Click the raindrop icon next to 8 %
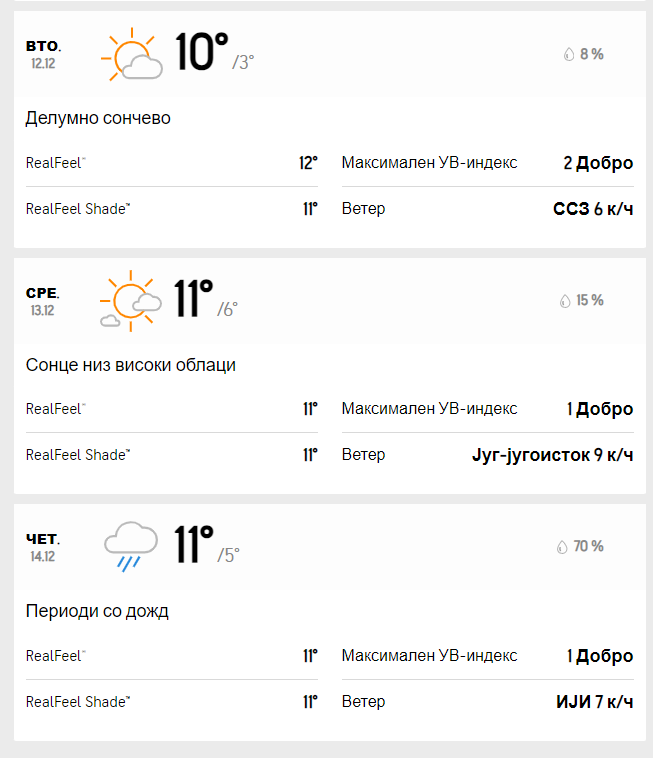This screenshot has width=653, height=758. point(569,55)
